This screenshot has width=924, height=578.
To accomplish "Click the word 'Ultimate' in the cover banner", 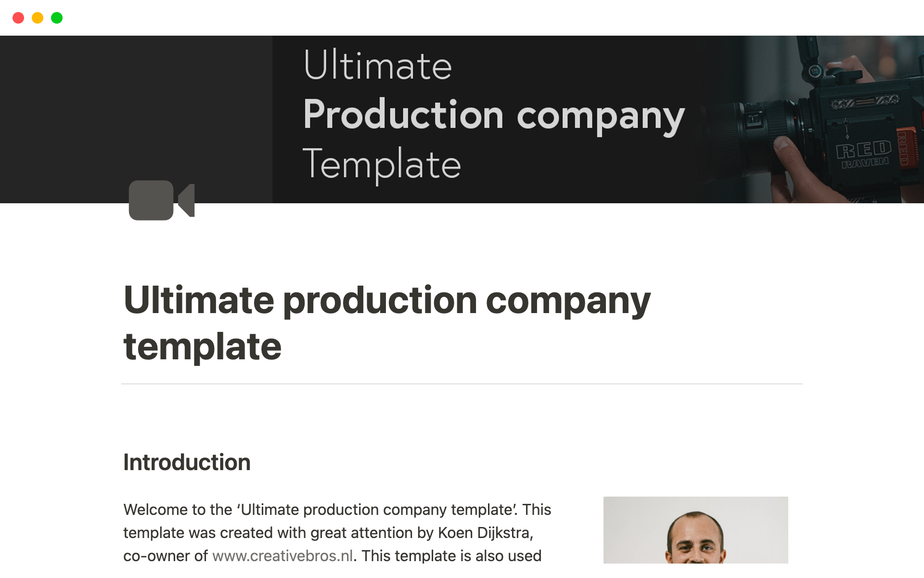I will coord(378,65).
